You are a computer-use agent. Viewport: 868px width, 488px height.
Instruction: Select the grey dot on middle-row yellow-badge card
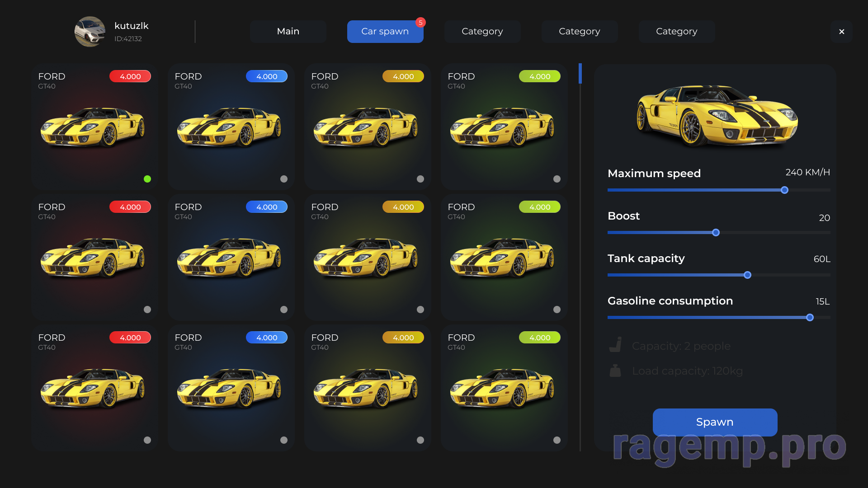click(x=420, y=310)
